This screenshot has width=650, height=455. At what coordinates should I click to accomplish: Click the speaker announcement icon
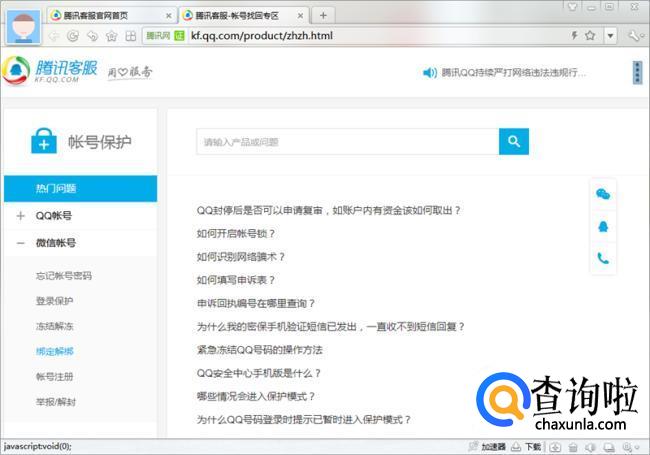coord(429,73)
